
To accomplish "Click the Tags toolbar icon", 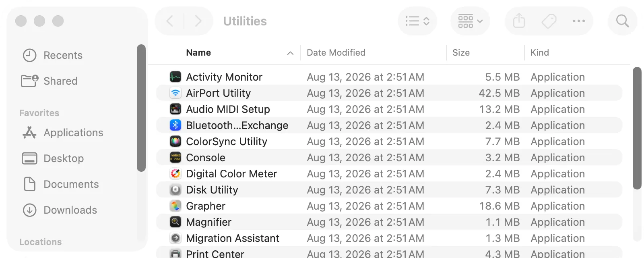I will click(549, 21).
